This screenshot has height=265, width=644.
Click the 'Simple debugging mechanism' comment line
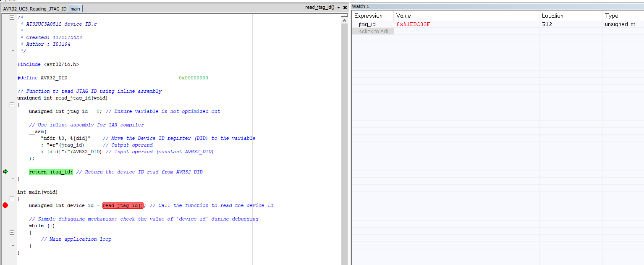[x=144, y=219]
